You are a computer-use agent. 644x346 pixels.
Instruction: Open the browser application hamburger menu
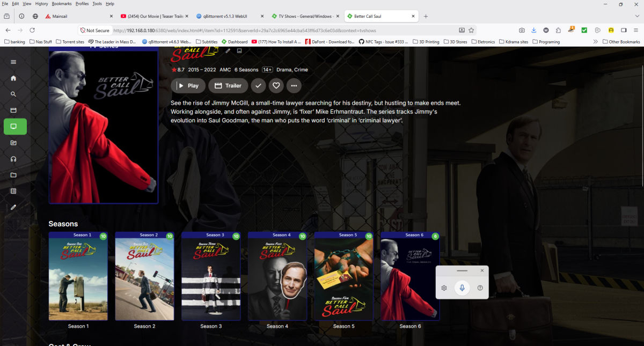click(x=636, y=30)
